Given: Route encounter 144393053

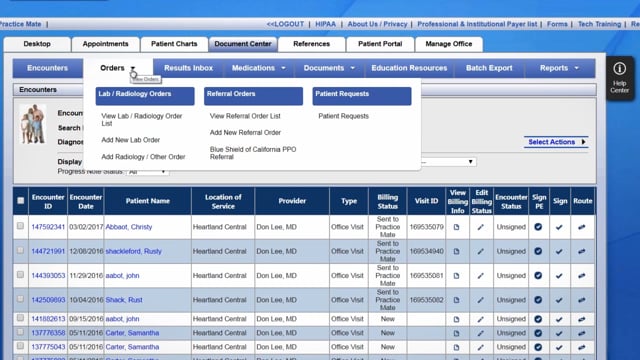Looking at the screenshot, I should 582,276.
